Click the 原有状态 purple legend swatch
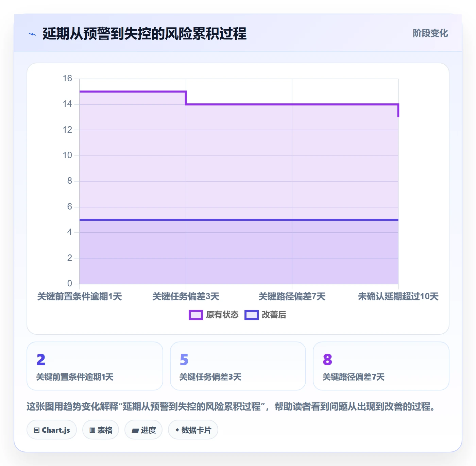 pyautogui.click(x=196, y=315)
